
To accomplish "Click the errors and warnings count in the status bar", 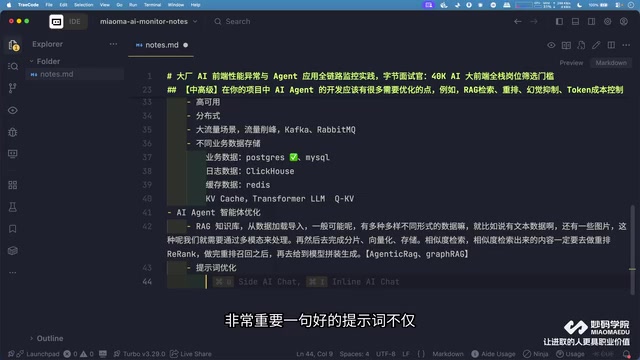I will point(79,354).
